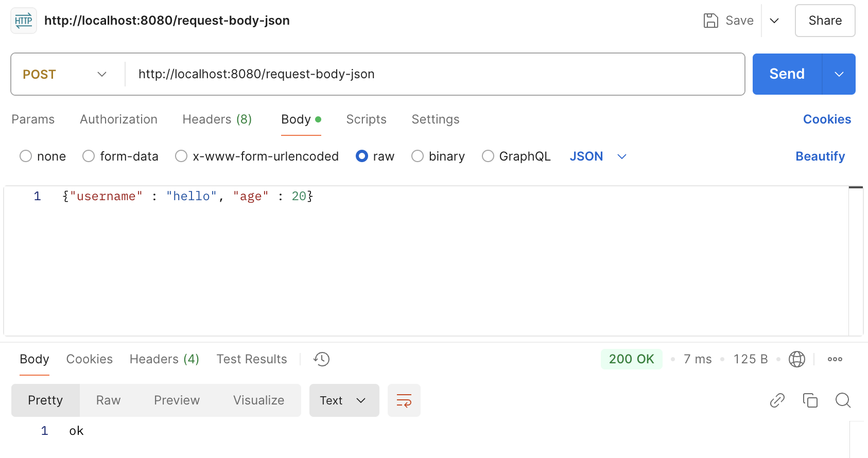This screenshot has height=458, width=868.
Task: Click the 7 ms response time
Action: tap(698, 359)
